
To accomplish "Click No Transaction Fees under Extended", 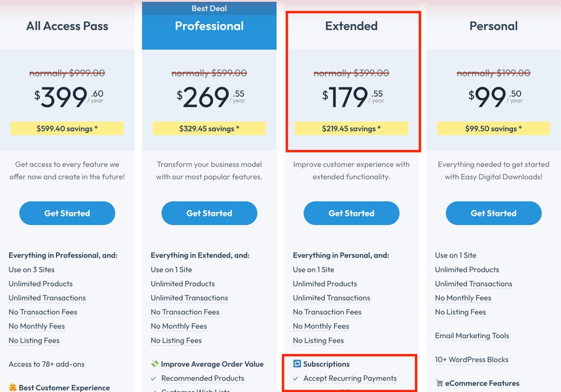I will tap(327, 312).
